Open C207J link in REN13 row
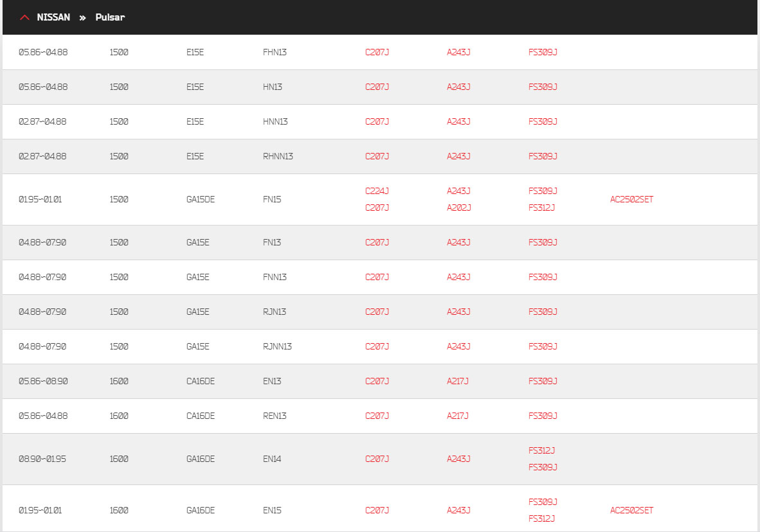Screen dimensions: 760x532 [377, 416]
